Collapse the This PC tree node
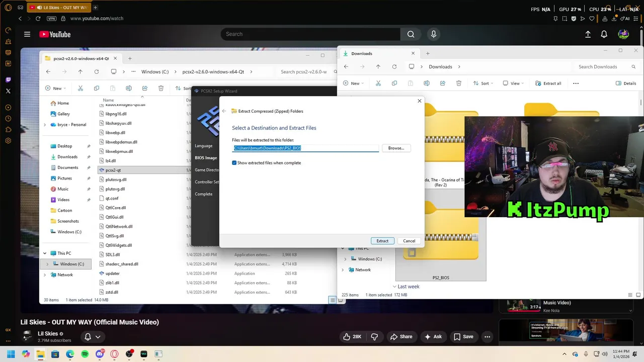This screenshot has width=644, height=362. (x=45, y=253)
